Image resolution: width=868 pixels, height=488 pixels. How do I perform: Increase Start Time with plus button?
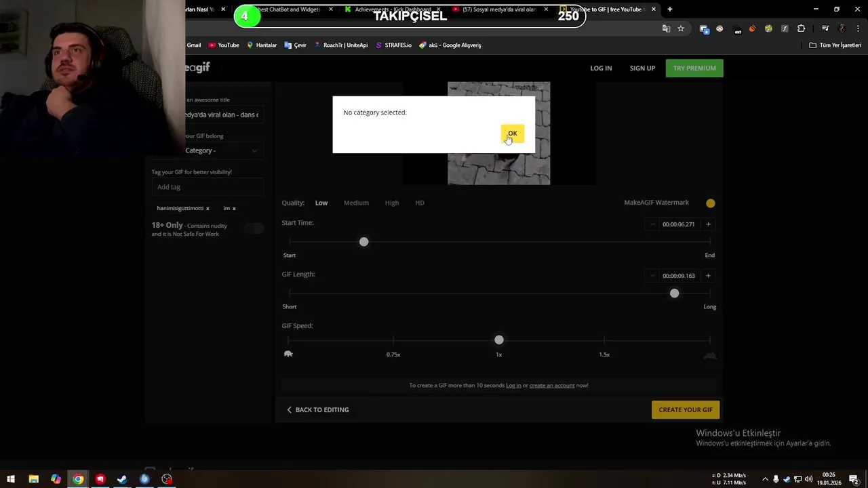(708, 224)
